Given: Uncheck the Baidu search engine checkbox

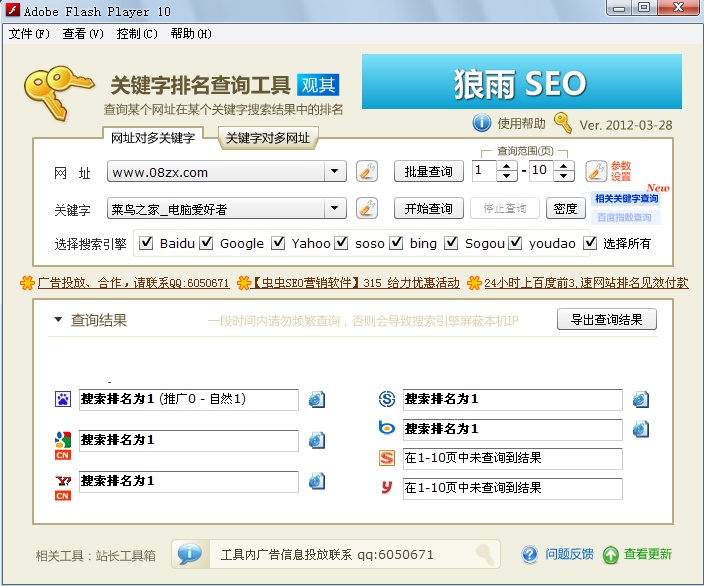Looking at the screenshot, I should 146,243.
